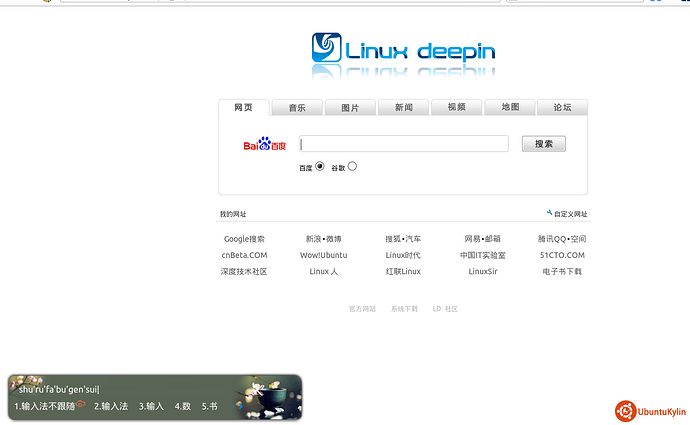The width and height of the screenshot is (690, 425).
Task: Click the LD 社区 footer link
Action: click(x=445, y=309)
